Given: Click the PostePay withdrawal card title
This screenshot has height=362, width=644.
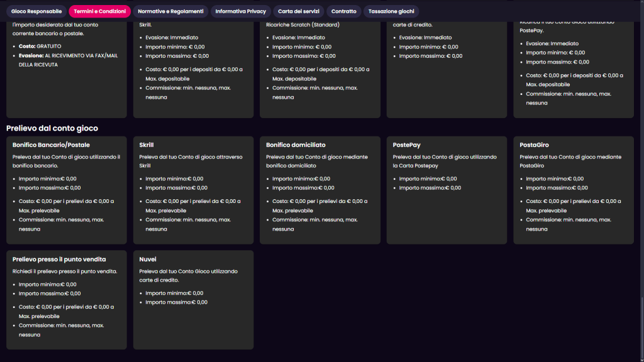Looking at the screenshot, I should (406, 145).
